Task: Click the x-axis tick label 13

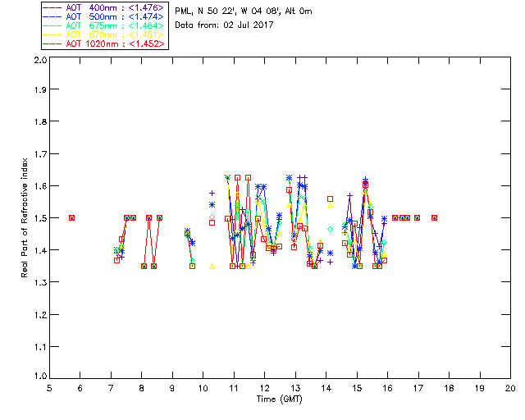Action: click(x=295, y=388)
